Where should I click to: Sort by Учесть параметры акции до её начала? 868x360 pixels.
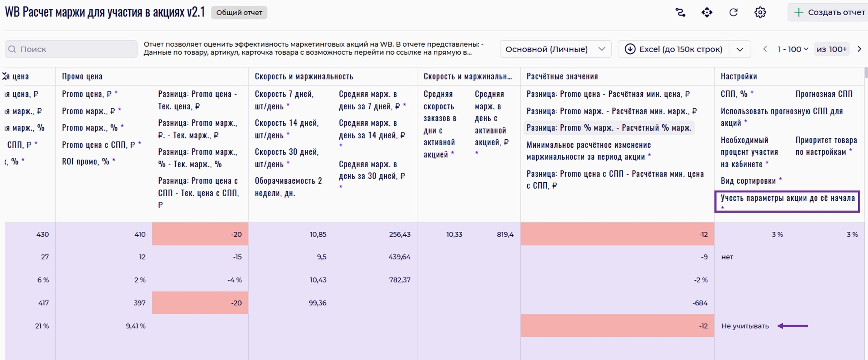point(787,198)
